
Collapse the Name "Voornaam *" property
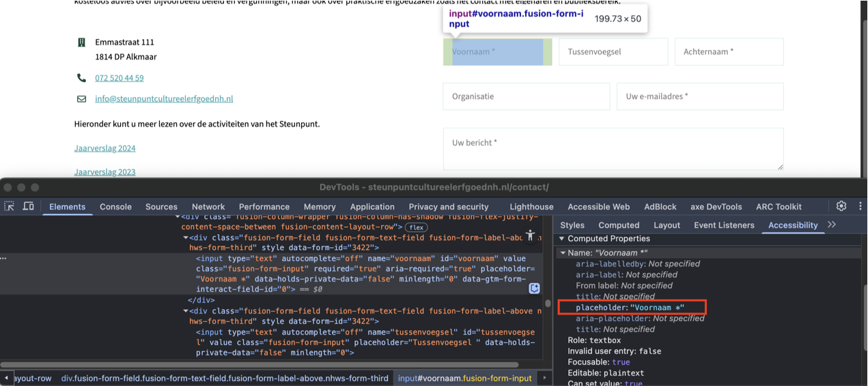click(563, 253)
